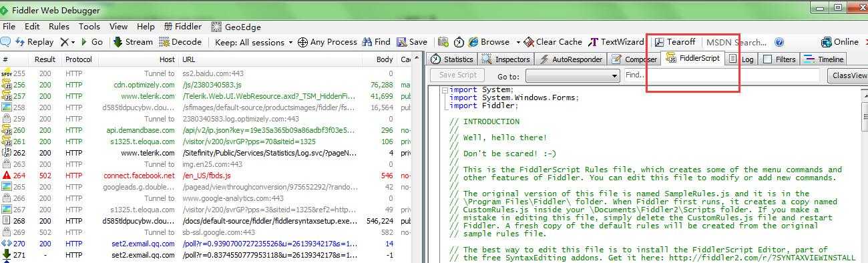868x263 pixels.
Task: Open the Rules menu
Action: (59, 27)
